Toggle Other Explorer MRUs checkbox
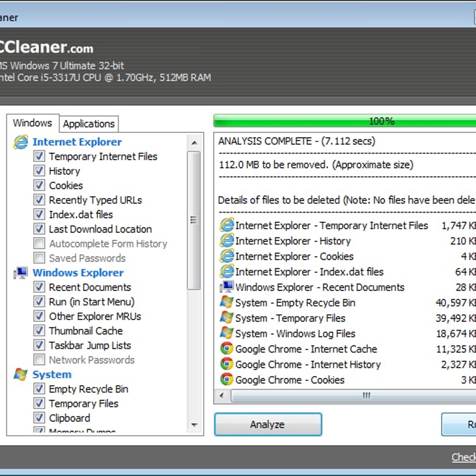 [39, 316]
